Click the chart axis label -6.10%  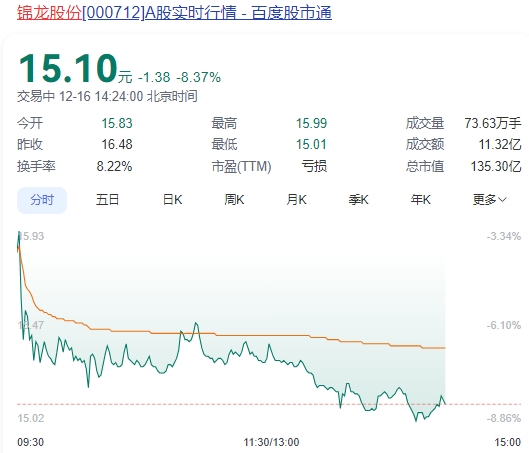pos(504,325)
